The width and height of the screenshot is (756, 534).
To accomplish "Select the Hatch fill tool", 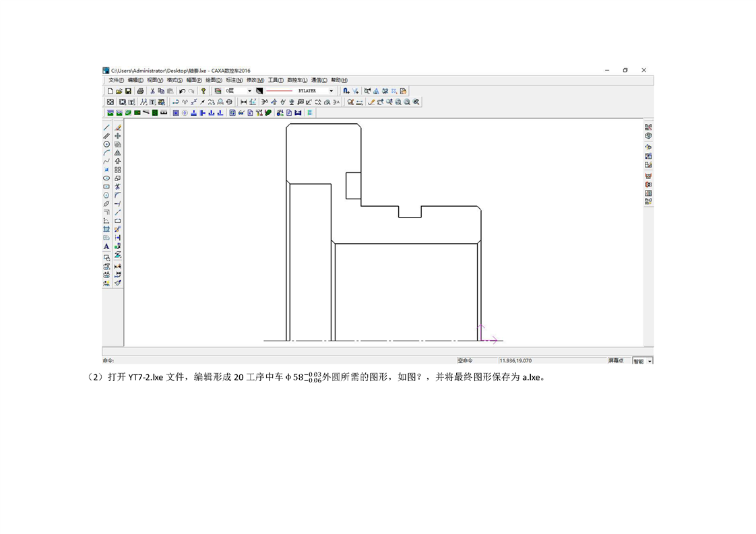I will pyautogui.click(x=106, y=230).
